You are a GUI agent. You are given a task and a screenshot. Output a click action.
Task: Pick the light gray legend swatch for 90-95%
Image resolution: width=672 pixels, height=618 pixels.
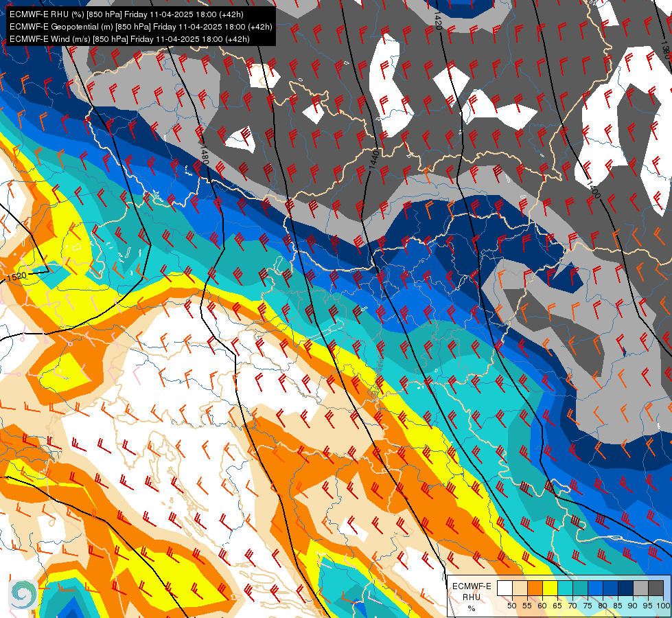[x=640, y=588]
